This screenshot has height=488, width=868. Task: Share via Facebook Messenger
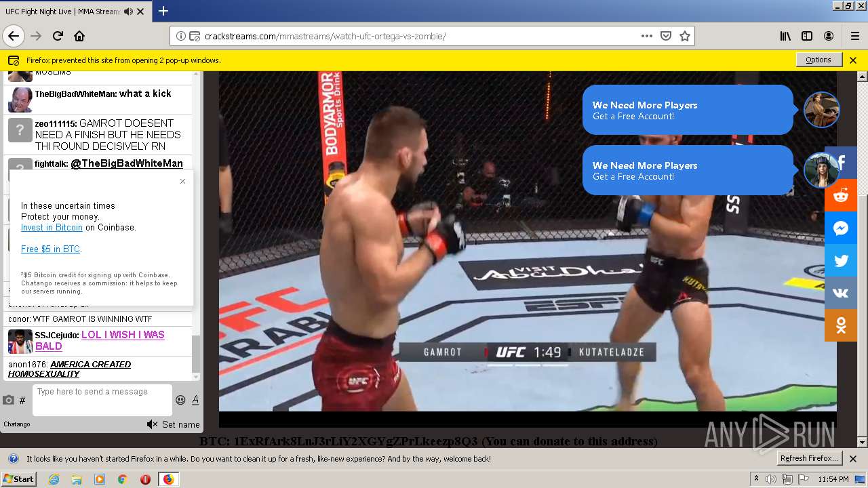click(841, 228)
